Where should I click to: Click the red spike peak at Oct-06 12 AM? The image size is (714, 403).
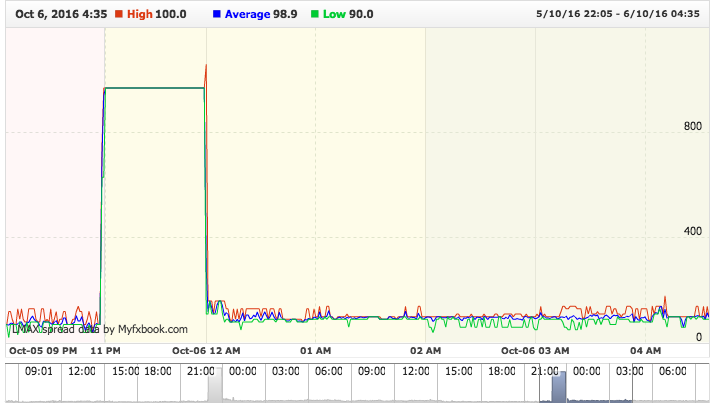pos(206,66)
